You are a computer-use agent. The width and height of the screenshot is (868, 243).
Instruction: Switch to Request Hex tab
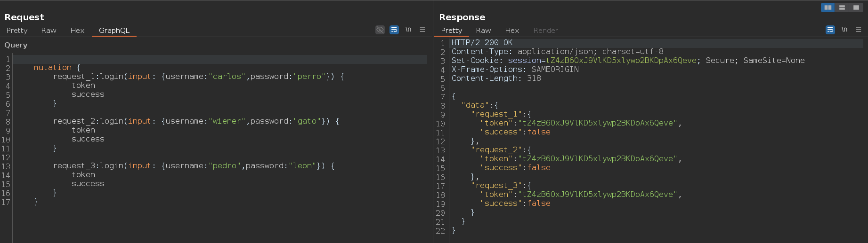tap(77, 31)
